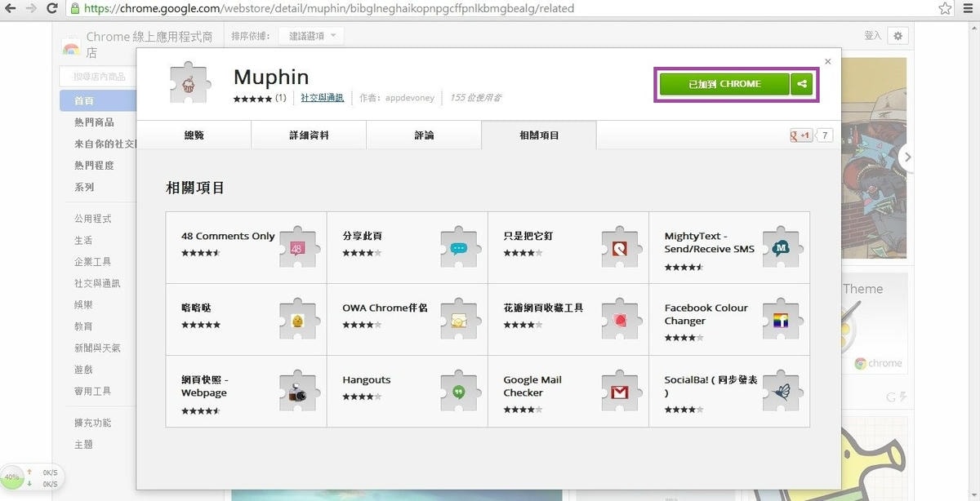Select 主題 in the sidebar
This screenshot has height=501, width=980.
pyautogui.click(x=83, y=445)
